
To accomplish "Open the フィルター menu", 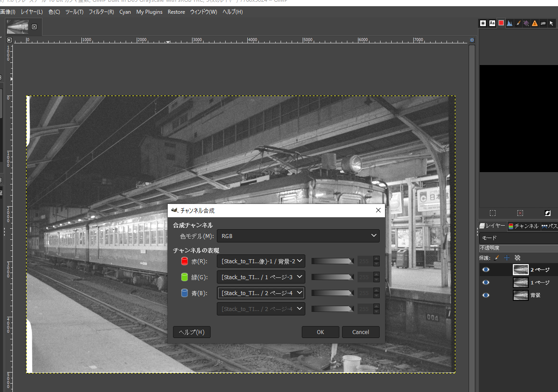I will click(101, 12).
